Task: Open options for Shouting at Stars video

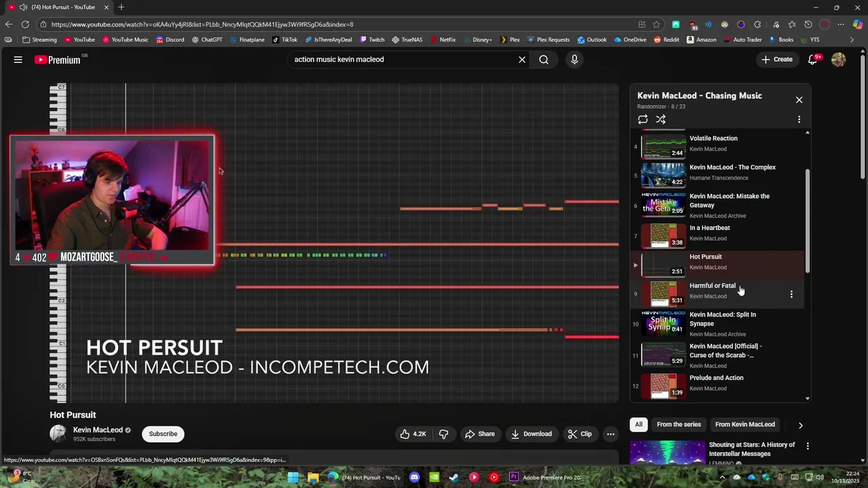Action: 808,446
